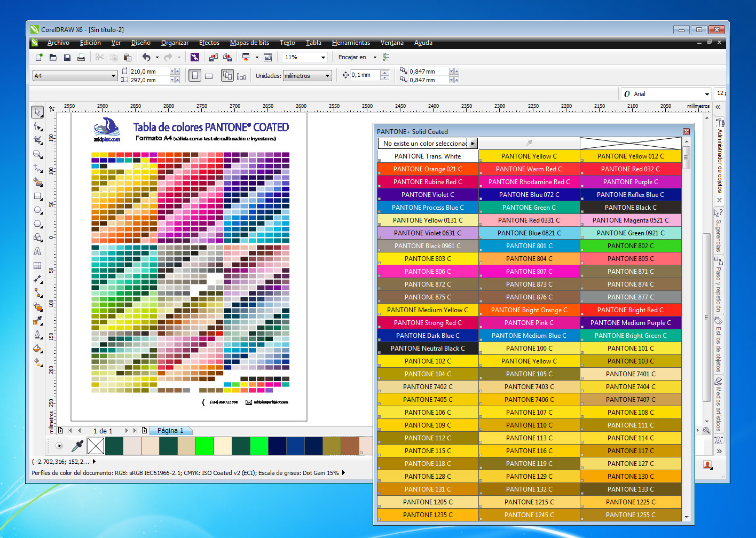Viewport: 756px width, 538px height.
Task: Select the Página 1 tab
Action: [170, 431]
